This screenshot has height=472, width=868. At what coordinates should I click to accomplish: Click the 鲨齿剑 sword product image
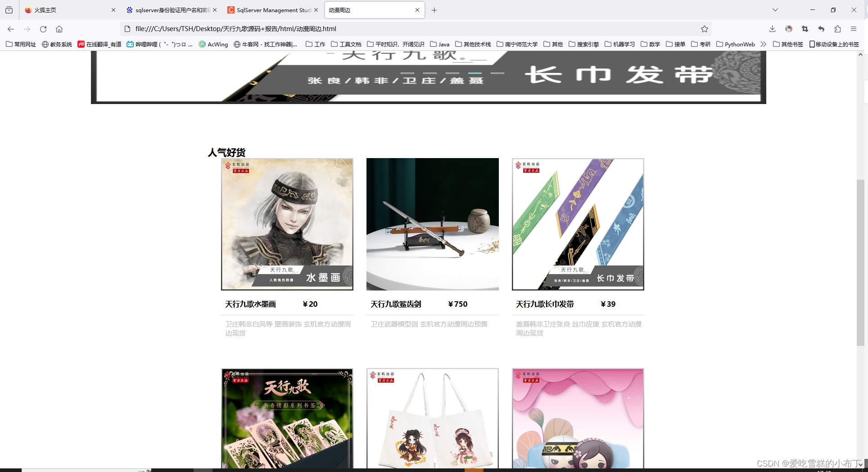[x=433, y=224]
